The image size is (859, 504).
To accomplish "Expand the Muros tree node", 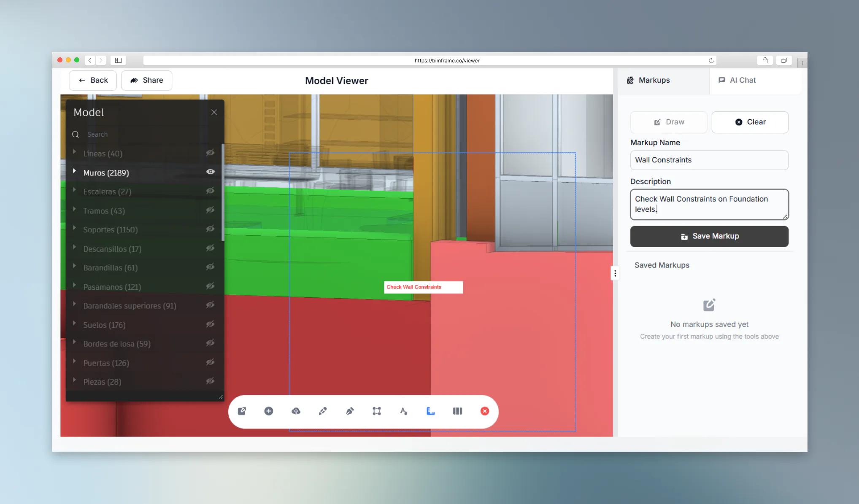I will [x=75, y=171].
